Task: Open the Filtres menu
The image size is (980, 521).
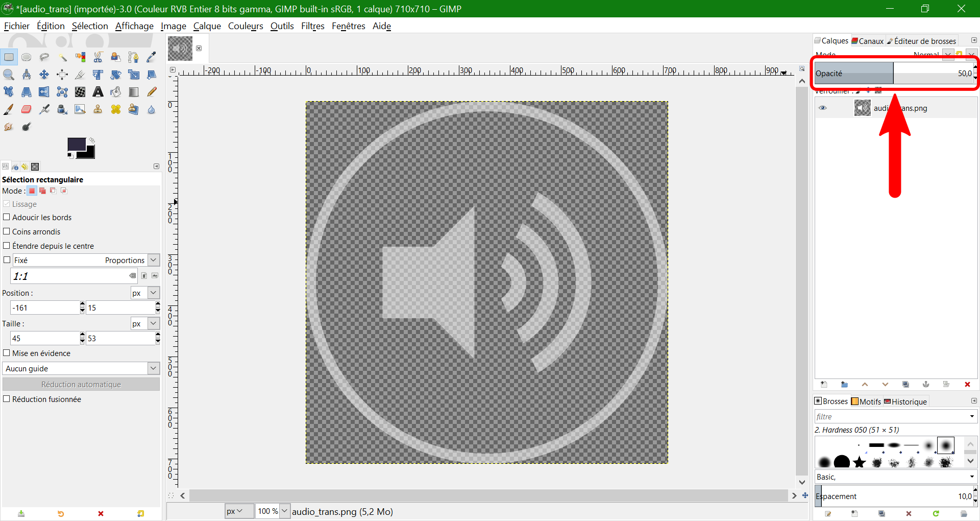Action: click(x=312, y=26)
